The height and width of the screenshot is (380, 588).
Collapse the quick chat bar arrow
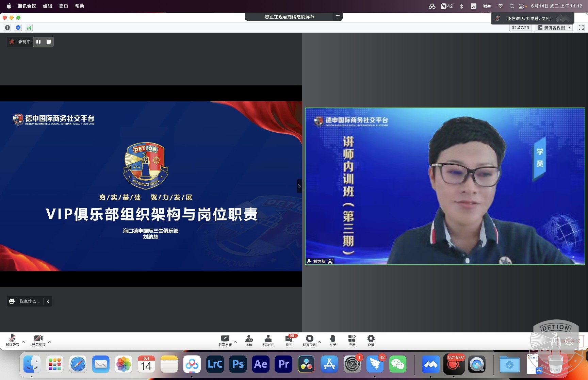coord(48,301)
